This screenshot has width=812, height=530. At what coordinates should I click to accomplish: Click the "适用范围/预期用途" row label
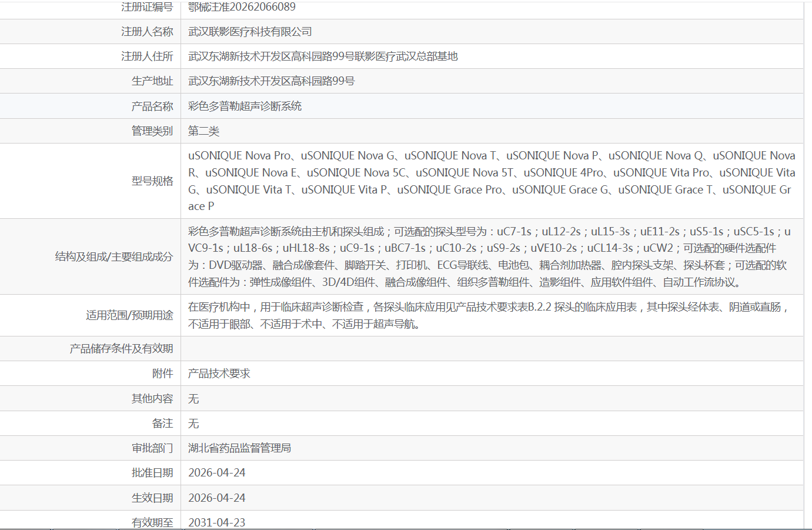(129, 315)
